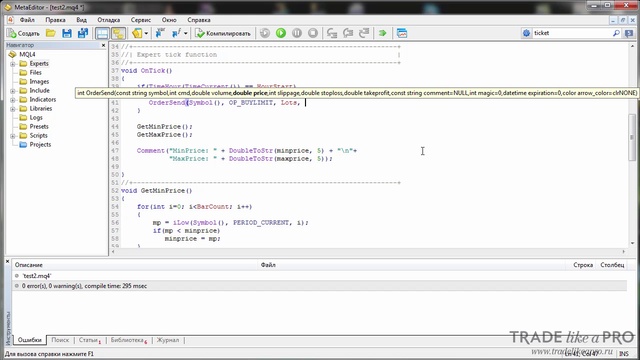Open the bookmark icon dropdown arrow

[146, 33]
